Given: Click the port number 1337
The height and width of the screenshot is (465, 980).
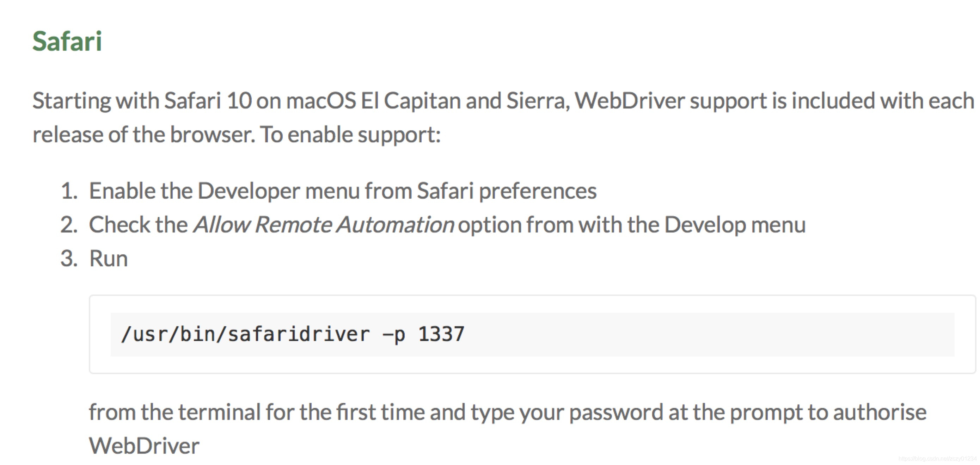Looking at the screenshot, I should click(x=442, y=335).
